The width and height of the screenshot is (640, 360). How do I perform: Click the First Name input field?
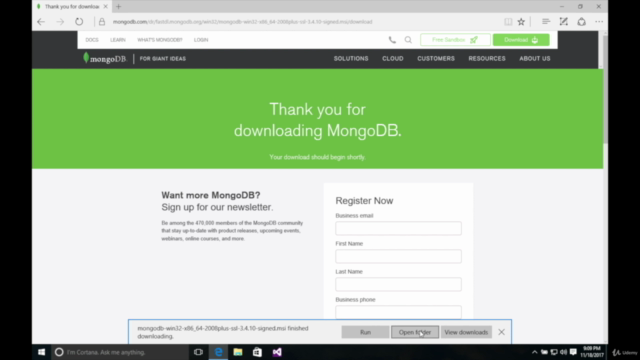point(398,256)
